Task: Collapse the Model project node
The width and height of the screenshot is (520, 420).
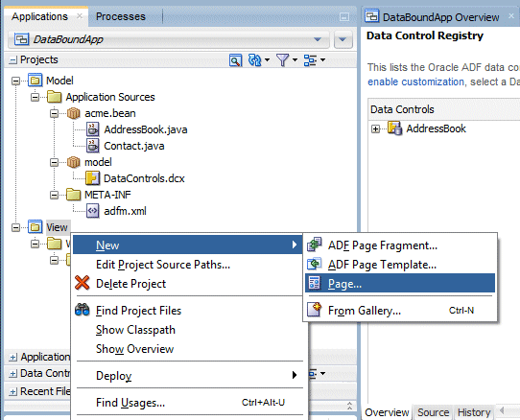Action: 15,81
